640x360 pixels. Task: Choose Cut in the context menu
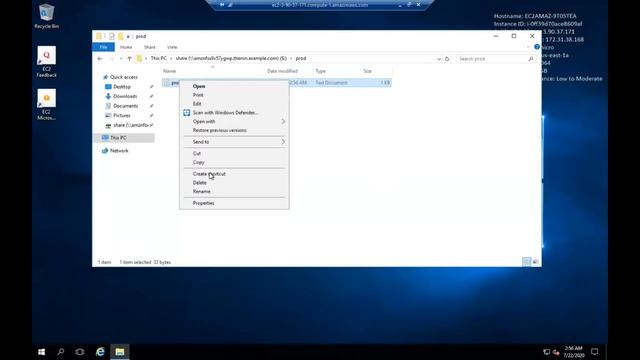click(234, 153)
